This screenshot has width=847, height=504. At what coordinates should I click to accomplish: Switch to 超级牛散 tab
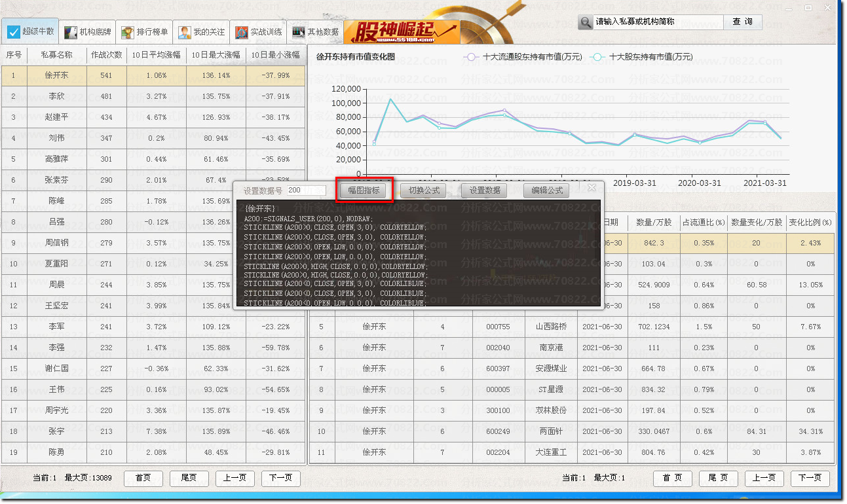click(31, 31)
